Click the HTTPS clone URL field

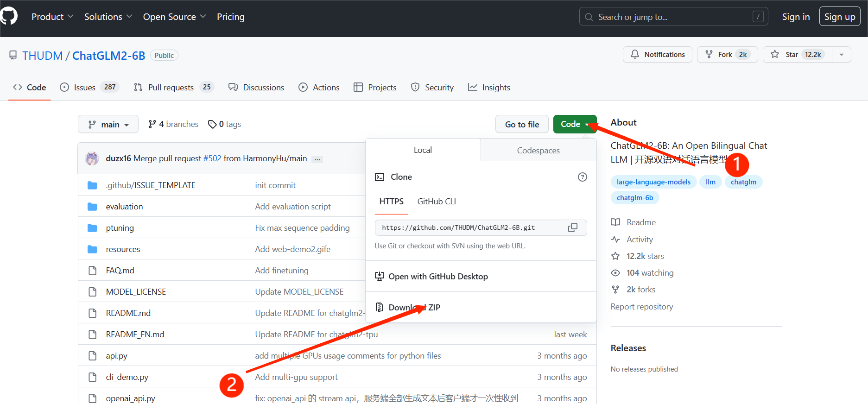coord(468,227)
